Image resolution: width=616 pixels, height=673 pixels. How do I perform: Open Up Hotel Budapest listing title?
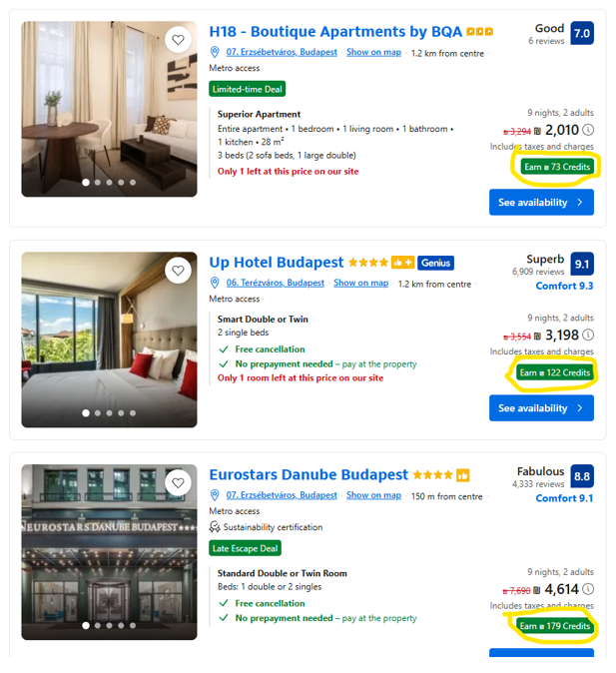tap(276, 263)
